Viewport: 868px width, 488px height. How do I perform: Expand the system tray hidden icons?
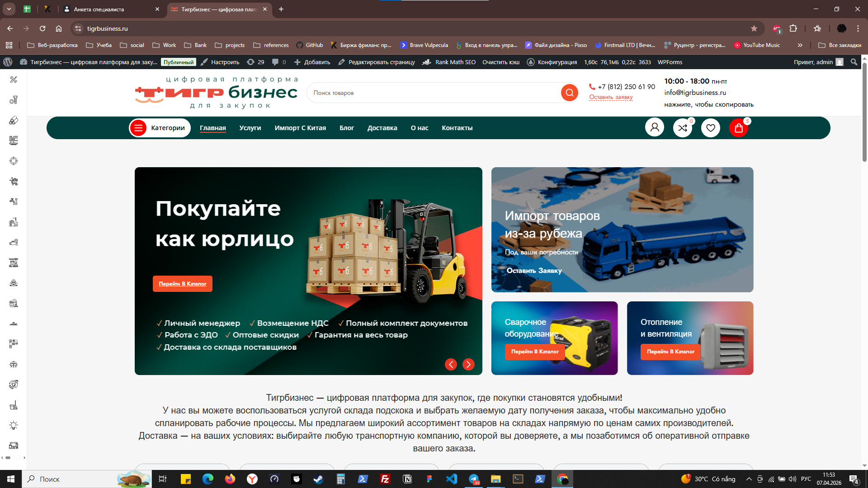[749, 479]
